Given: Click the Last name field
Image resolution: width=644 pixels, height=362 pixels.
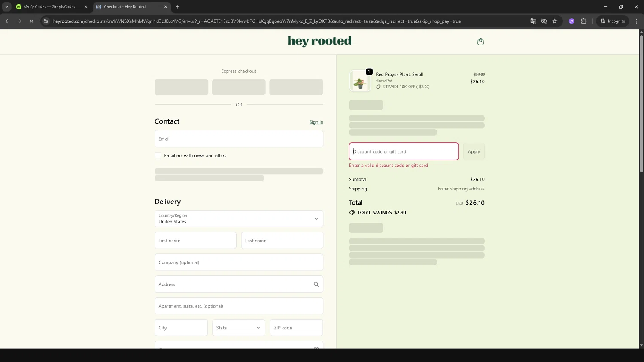Looking at the screenshot, I should 282,241.
